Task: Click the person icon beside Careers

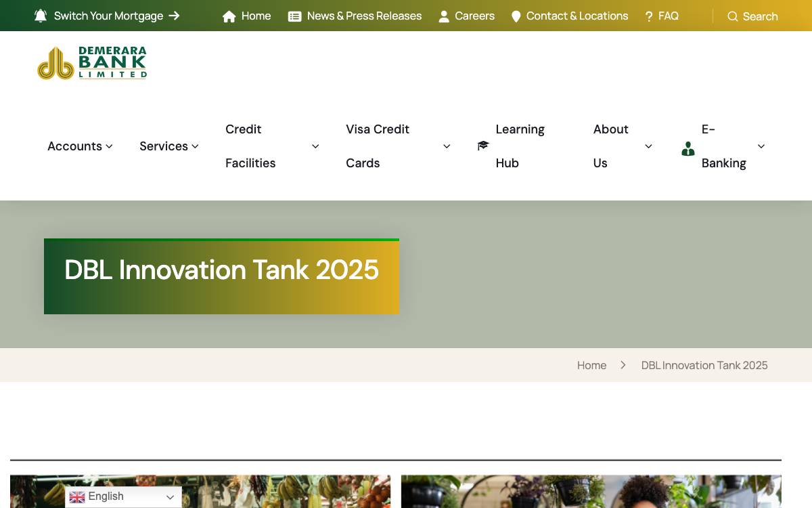Action: pyautogui.click(x=444, y=16)
